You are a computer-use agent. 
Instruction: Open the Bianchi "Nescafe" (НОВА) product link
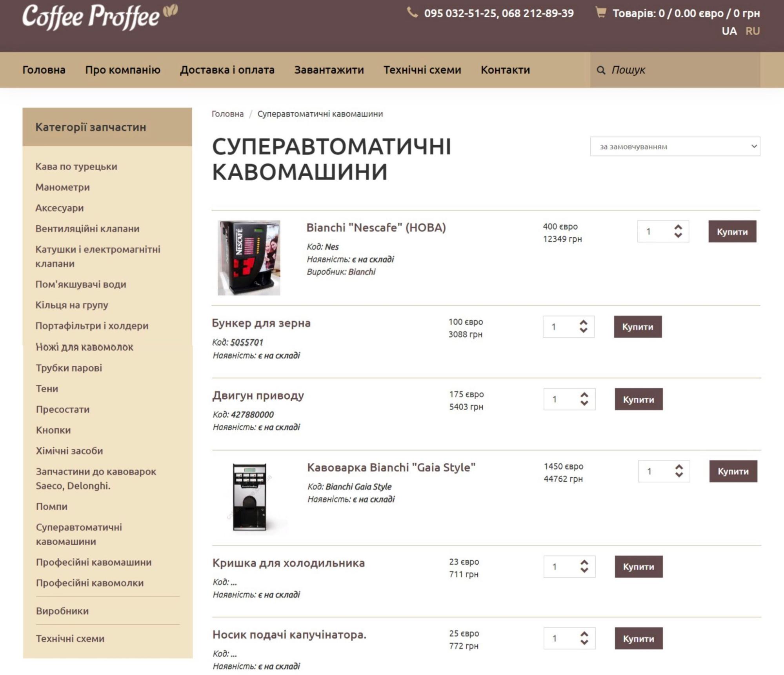click(376, 227)
